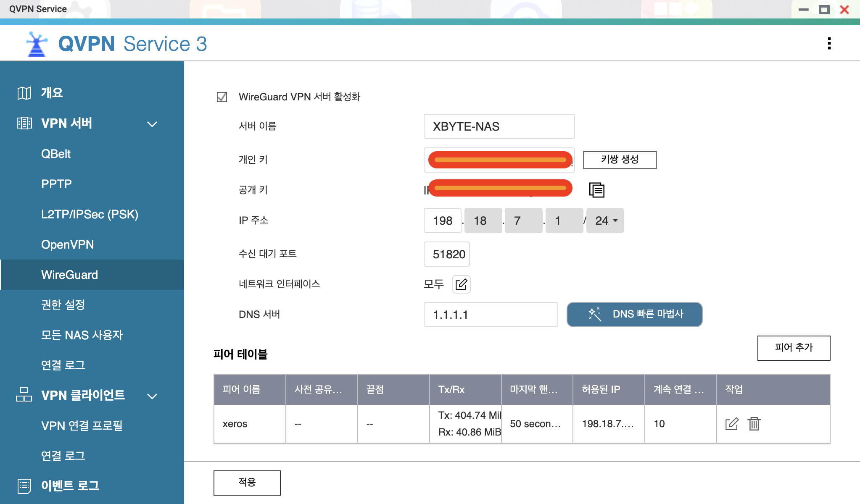This screenshot has height=504, width=860.
Task: Click the 적용 apply button
Action: coord(247,483)
